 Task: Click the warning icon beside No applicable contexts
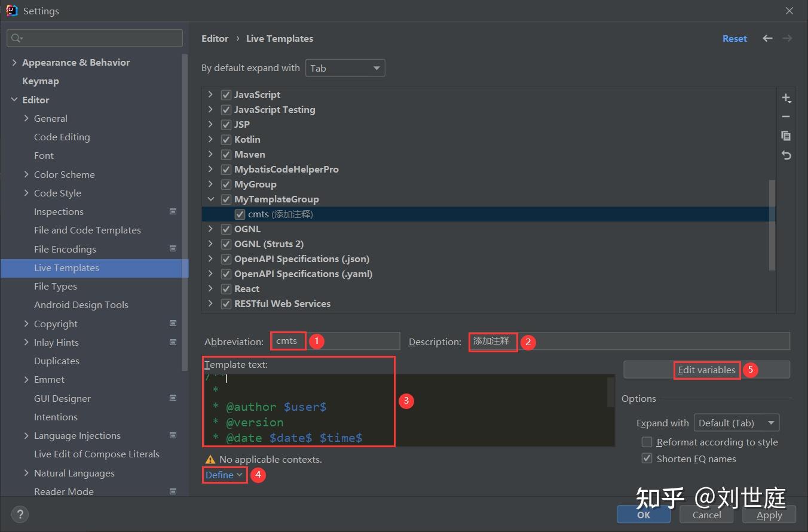[210, 459]
